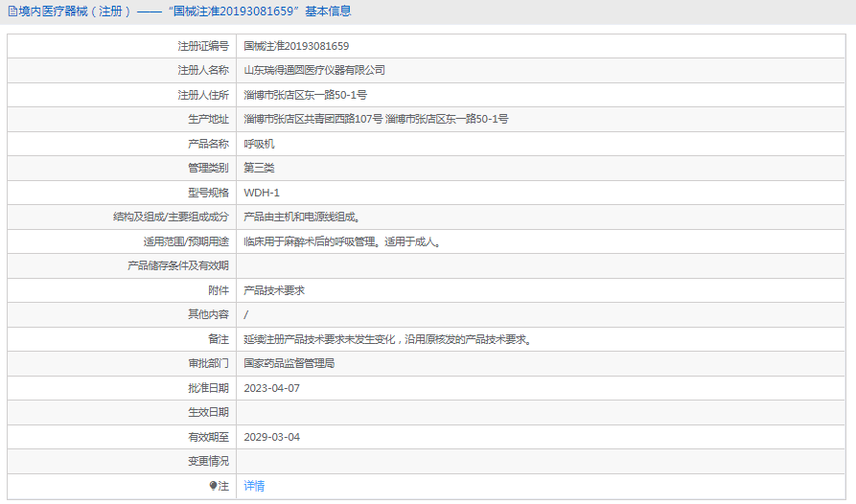Click approval date 2023-04-07
This screenshot has height=504, width=856.
coord(272,388)
